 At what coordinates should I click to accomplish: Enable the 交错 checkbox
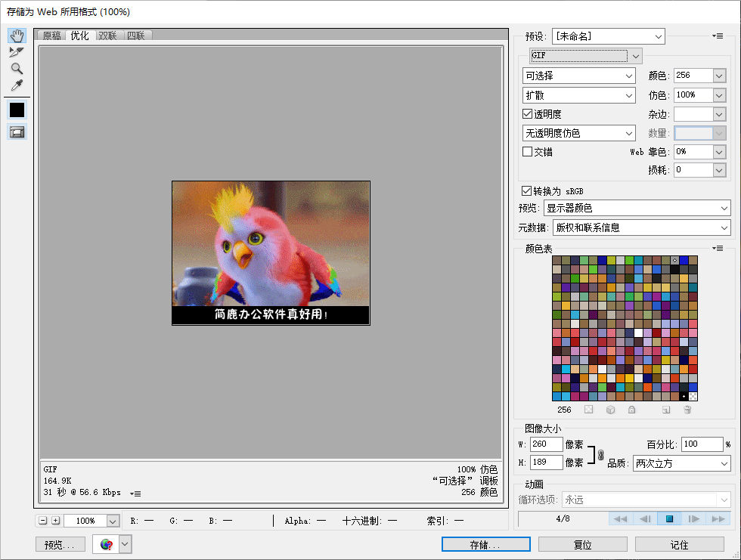tap(528, 152)
